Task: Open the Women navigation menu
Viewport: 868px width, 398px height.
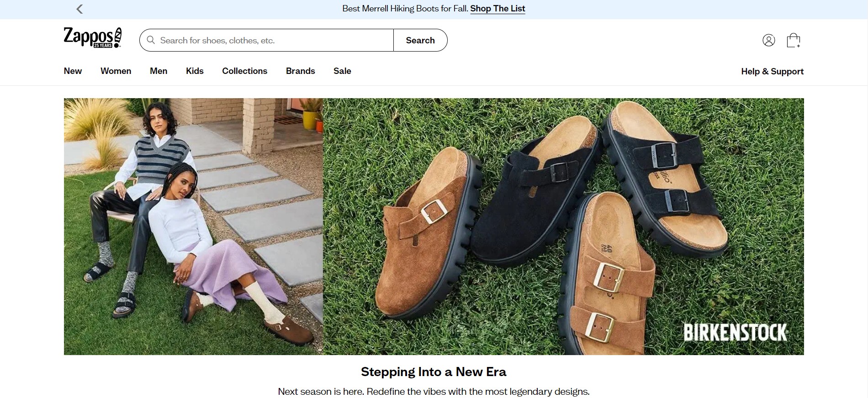Action: coord(116,71)
